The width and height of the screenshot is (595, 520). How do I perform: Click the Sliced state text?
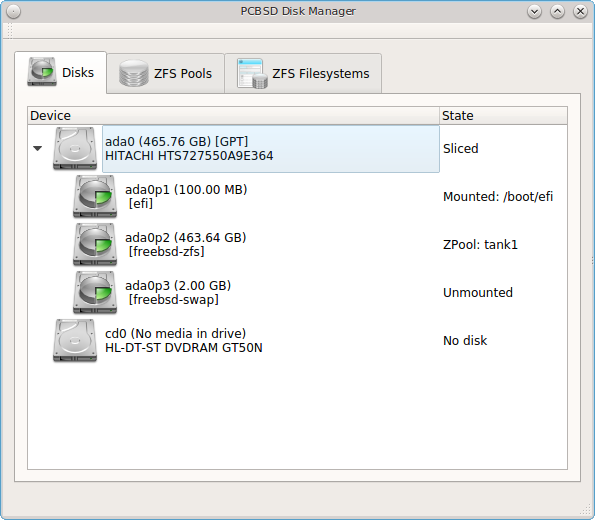[460, 148]
